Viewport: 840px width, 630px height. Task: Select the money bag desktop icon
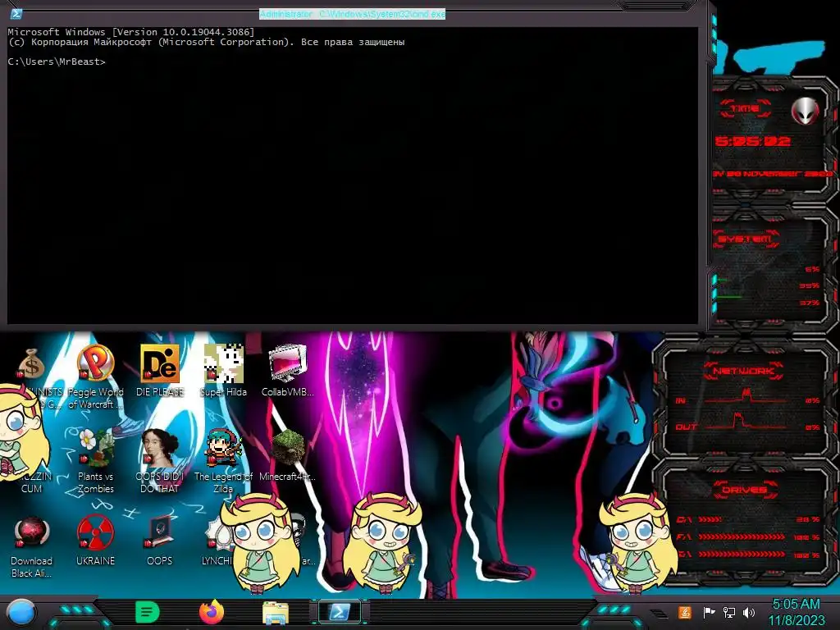point(32,364)
